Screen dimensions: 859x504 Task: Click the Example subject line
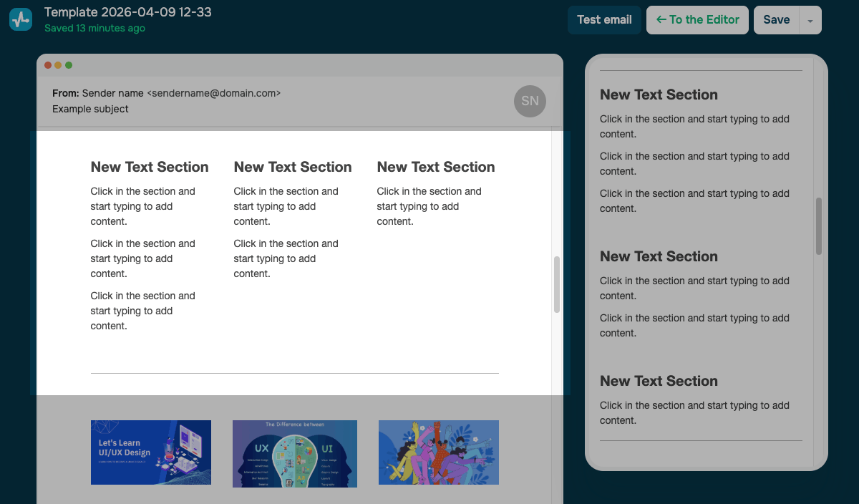coord(90,109)
